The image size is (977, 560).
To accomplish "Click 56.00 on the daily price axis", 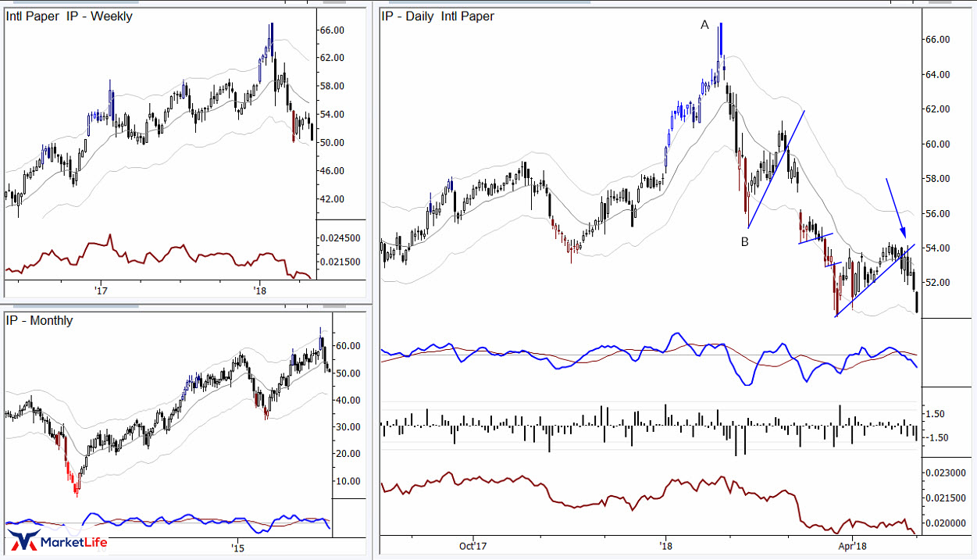I will pos(936,213).
